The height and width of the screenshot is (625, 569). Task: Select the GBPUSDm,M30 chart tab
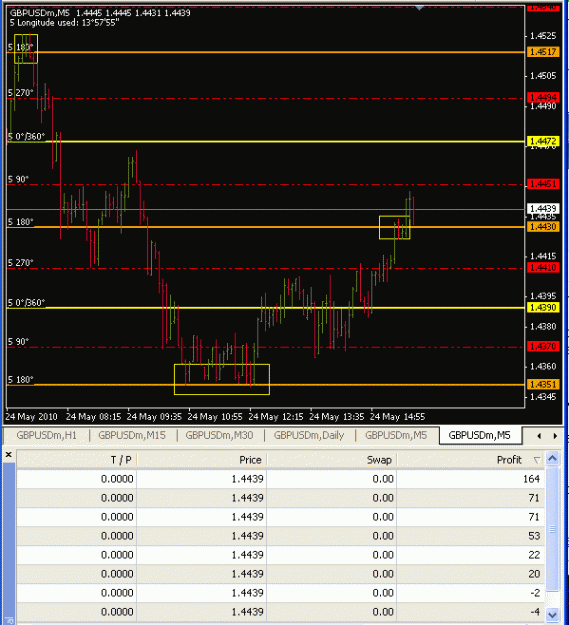(x=219, y=435)
